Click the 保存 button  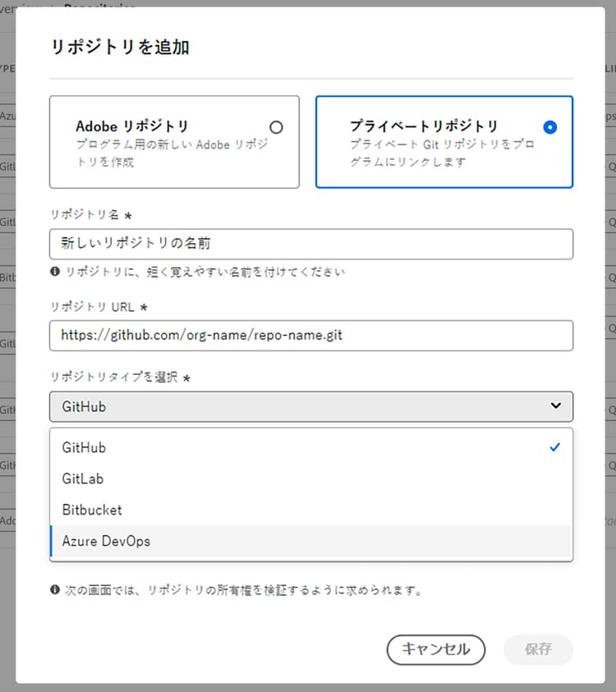[538, 649]
